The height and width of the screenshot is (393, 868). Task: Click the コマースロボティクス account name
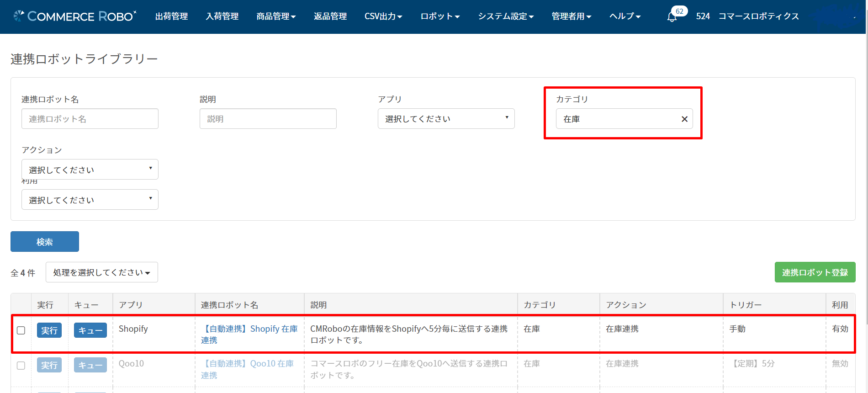pyautogui.click(x=759, y=16)
